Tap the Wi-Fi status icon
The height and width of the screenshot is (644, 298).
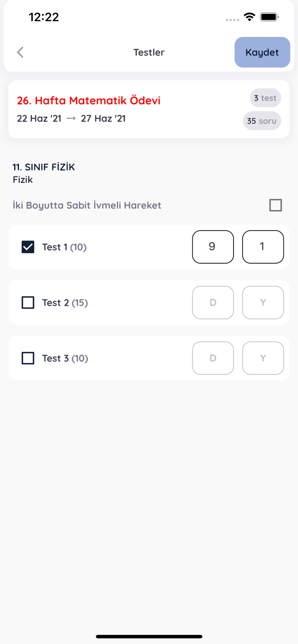tap(249, 17)
